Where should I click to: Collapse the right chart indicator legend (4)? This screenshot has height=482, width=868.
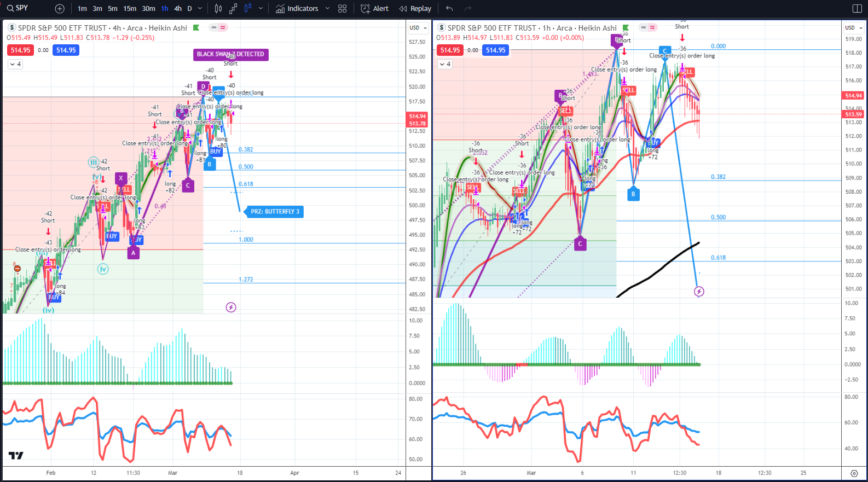(x=445, y=64)
